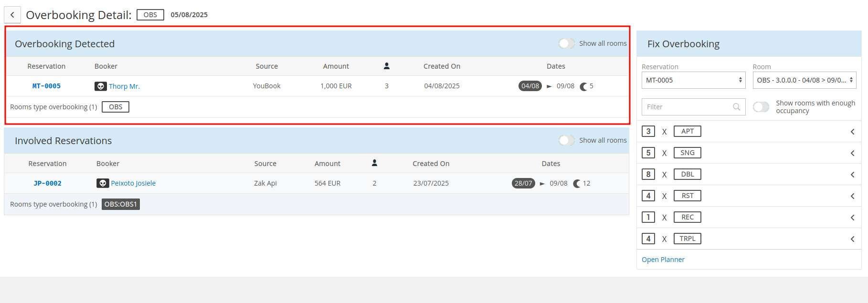Viewport: 868px width, 303px height.
Task: Click the person icon in Involved Reservations header
Action: coord(375,163)
